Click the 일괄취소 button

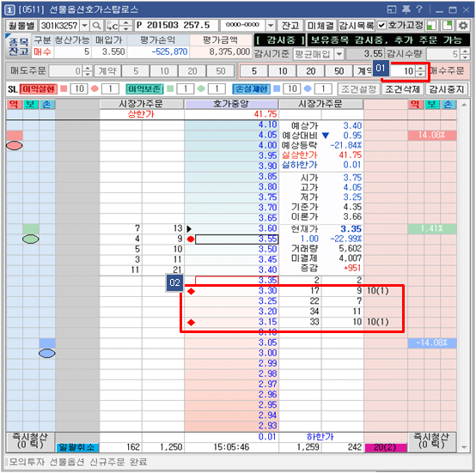click(x=77, y=447)
